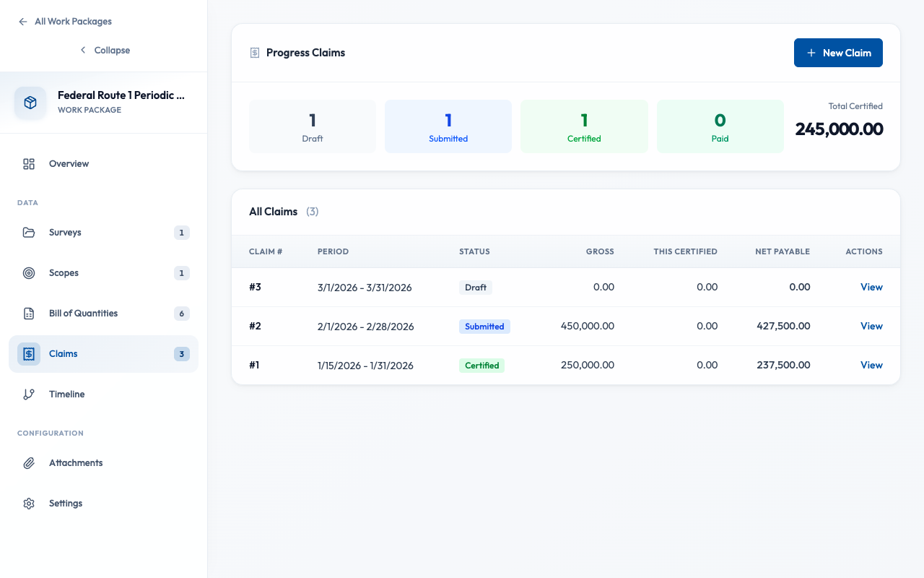The image size is (924, 578).
Task: Click the Settings gear icon
Action: pos(29,504)
